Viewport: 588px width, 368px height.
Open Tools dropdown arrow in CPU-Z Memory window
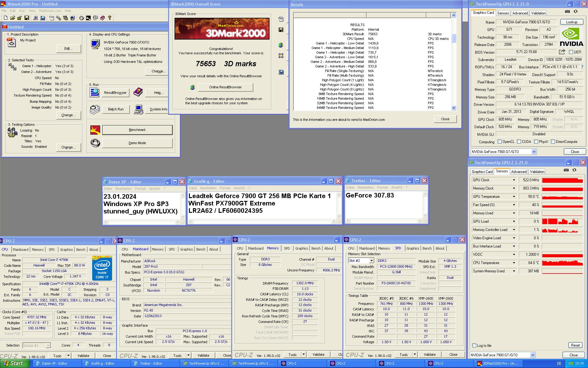(303, 355)
